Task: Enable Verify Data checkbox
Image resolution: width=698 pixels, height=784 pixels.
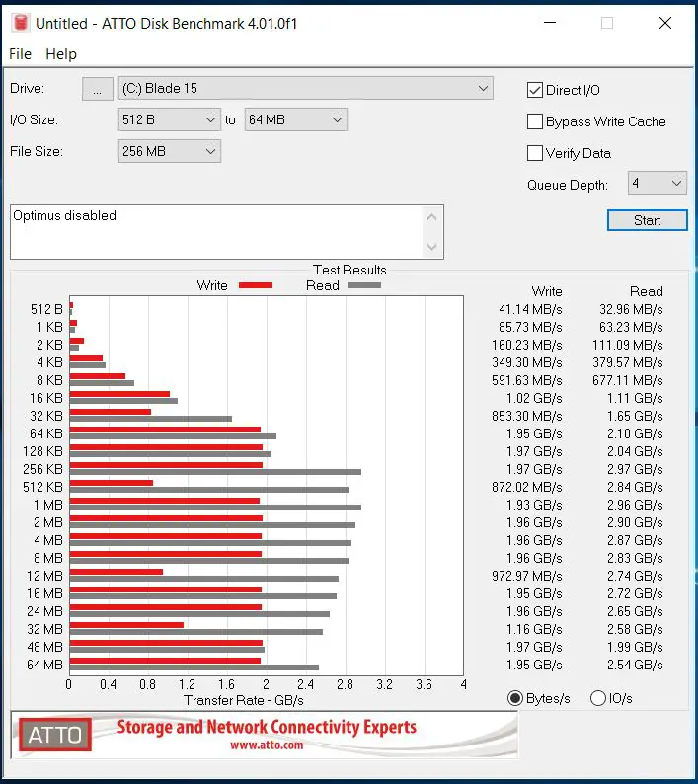Action: click(x=534, y=153)
